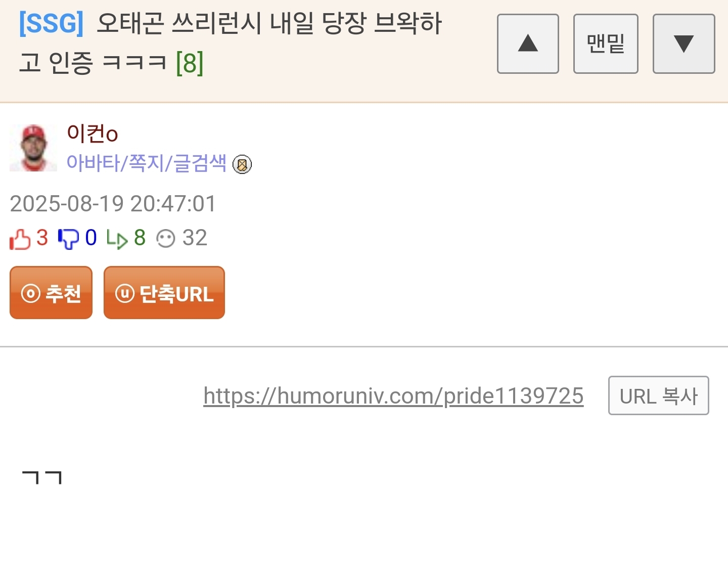Click the 추천 recommend button

(51, 293)
